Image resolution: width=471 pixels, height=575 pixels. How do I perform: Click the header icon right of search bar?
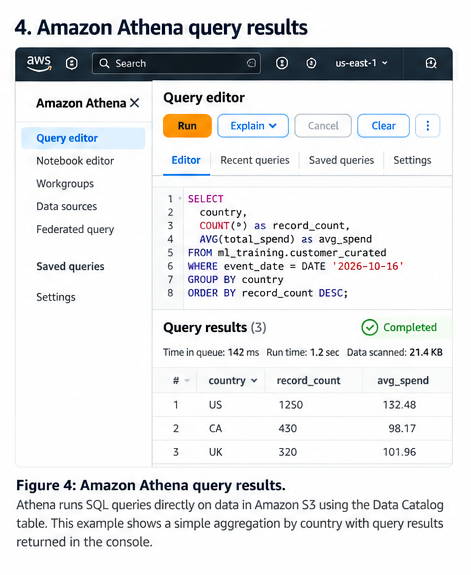coord(282,63)
